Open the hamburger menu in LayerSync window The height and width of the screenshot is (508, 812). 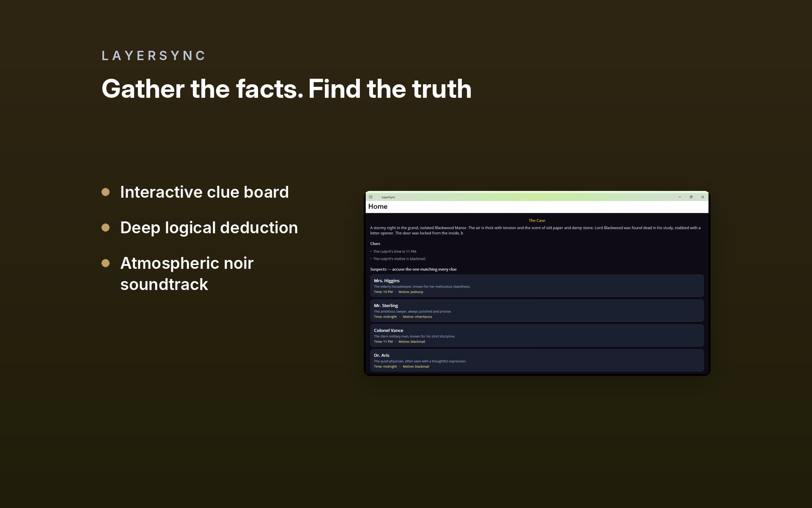point(371,197)
